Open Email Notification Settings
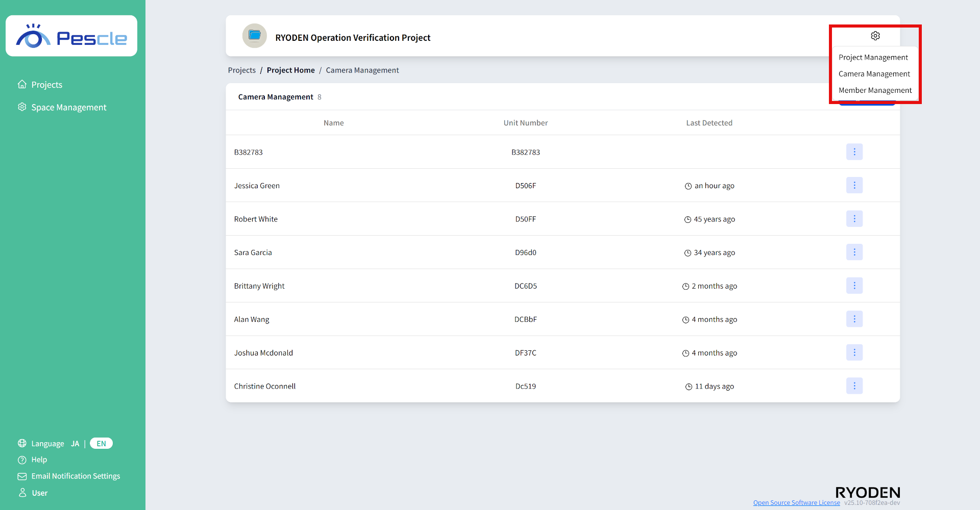The height and width of the screenshot is (510, 980). [x=76, y=476]
